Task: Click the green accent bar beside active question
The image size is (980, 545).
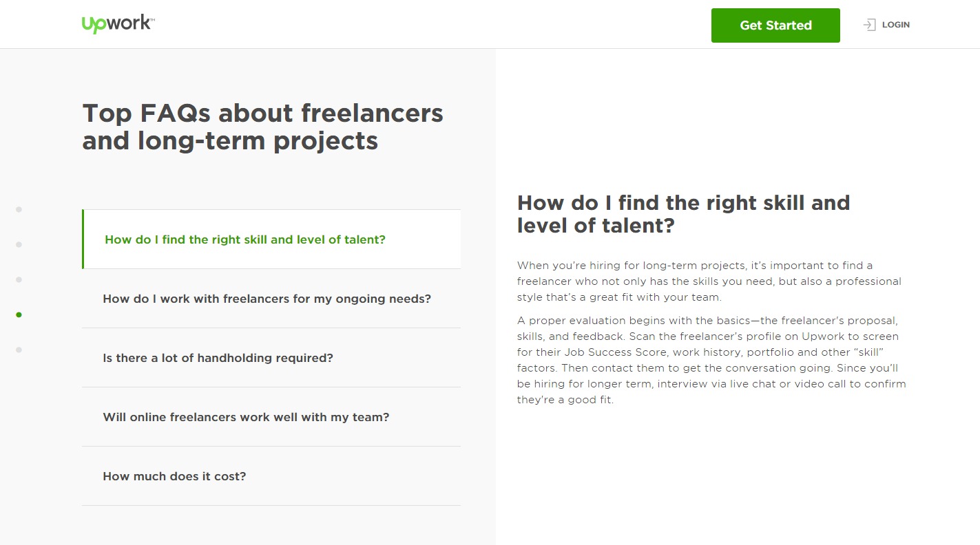Action: pyautogui.click(x=83, y=239)
